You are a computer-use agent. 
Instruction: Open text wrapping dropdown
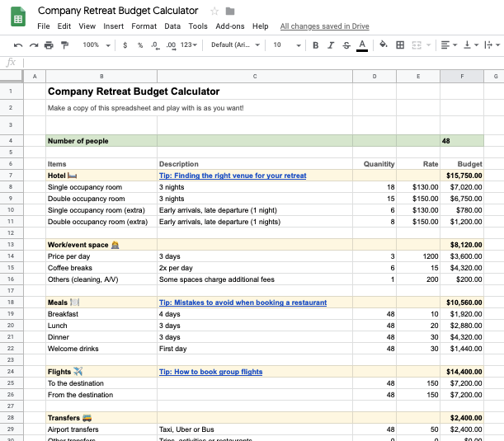492,45
